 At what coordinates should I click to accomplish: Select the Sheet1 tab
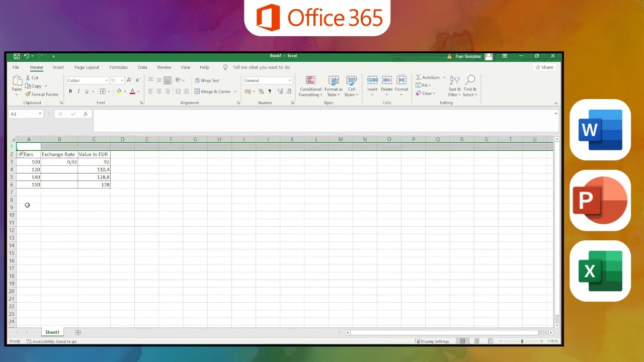click(x=52, y=332)
